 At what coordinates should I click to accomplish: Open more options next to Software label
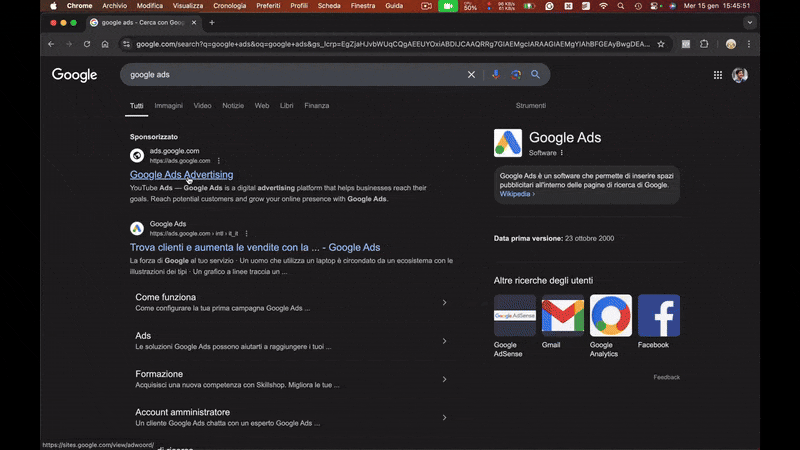click(562, 153)
